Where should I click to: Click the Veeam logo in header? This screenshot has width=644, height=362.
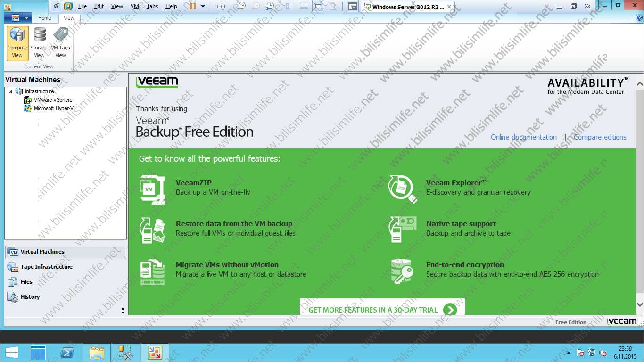(157, 82)
